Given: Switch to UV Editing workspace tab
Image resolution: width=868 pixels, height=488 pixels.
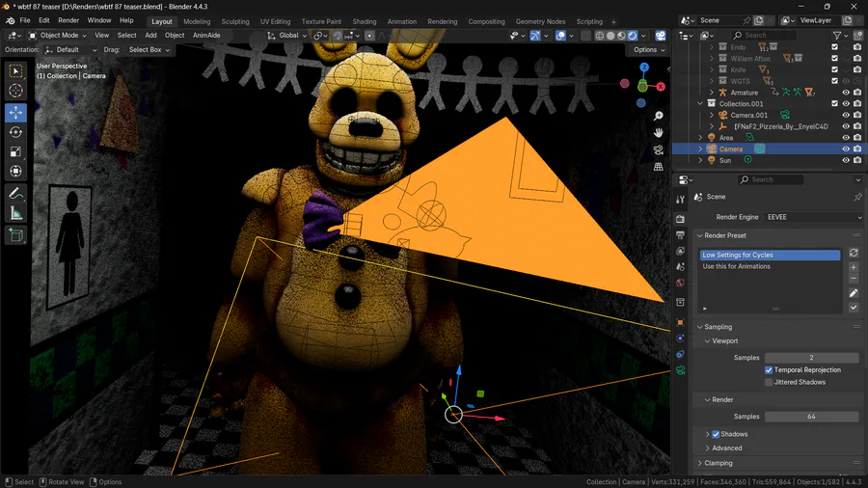Looking at the screenshot, I should (x=275, y=21).
